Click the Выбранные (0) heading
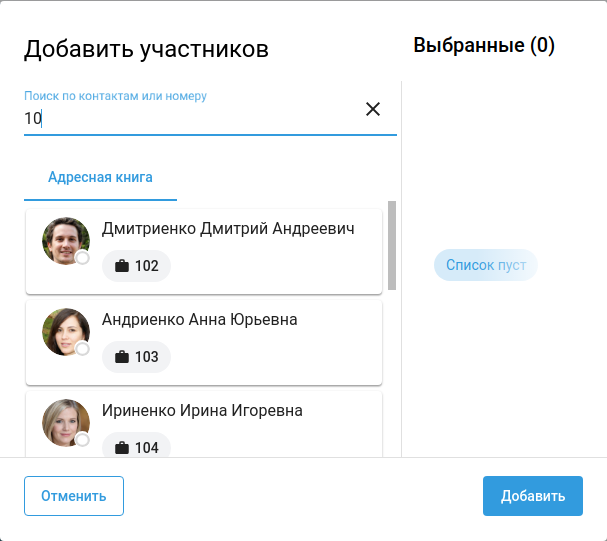607x541 pixels. [484, 45]
